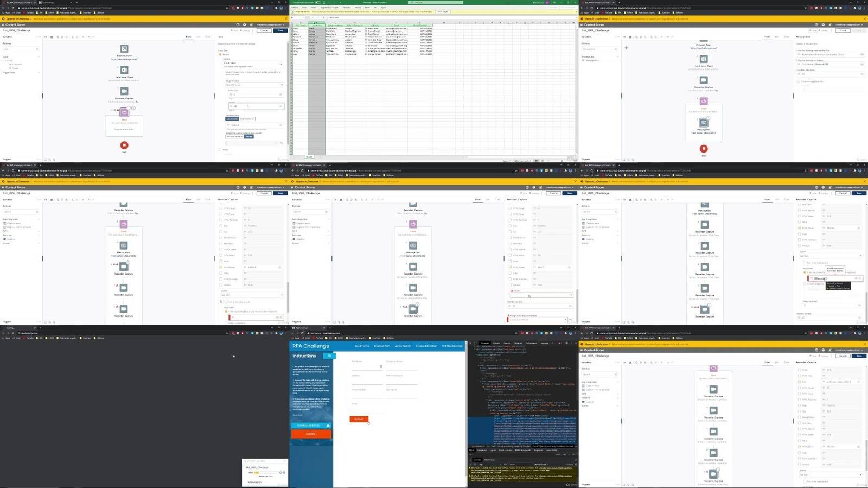Select Excel basic: Open node in Loop properties frame
This screenshot has width=868, height=488.
[x=124, y=70]
